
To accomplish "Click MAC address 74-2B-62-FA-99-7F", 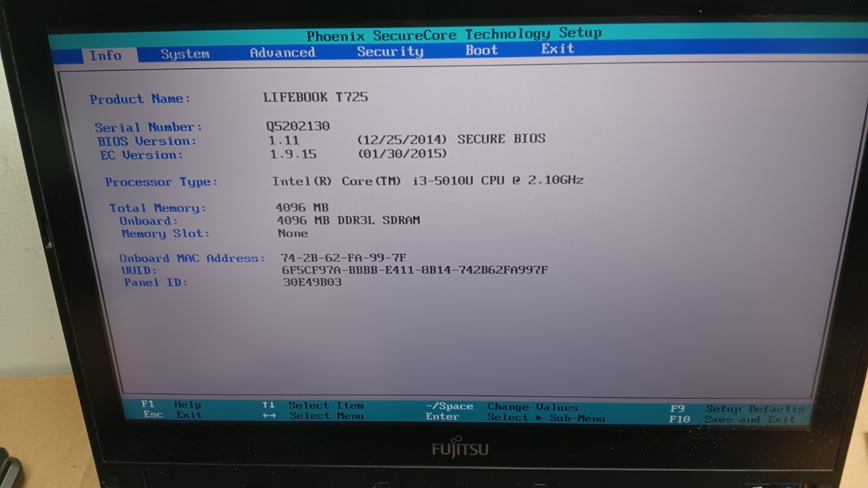I will [343, 258].
